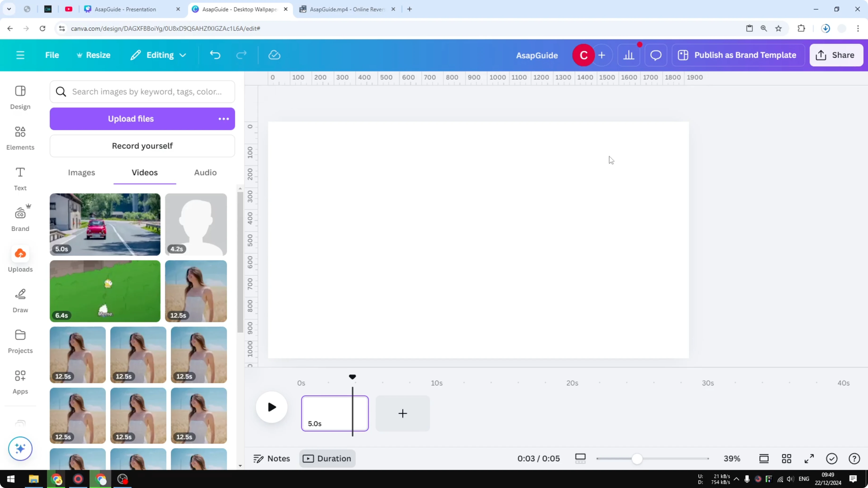The width and height of the screenshot is (868, 488).
Task: Switch to the Audio tab
Action: click(205, 172)
